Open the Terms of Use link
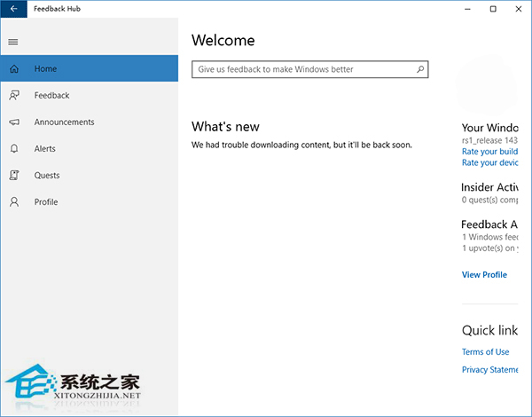The height and width of the screenshot is (417, 532). 485,352
